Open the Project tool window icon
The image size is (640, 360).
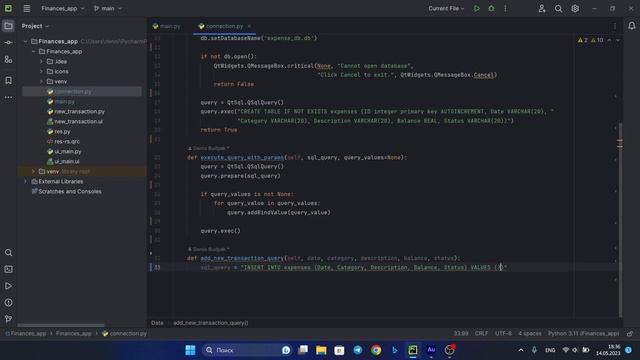8,26
